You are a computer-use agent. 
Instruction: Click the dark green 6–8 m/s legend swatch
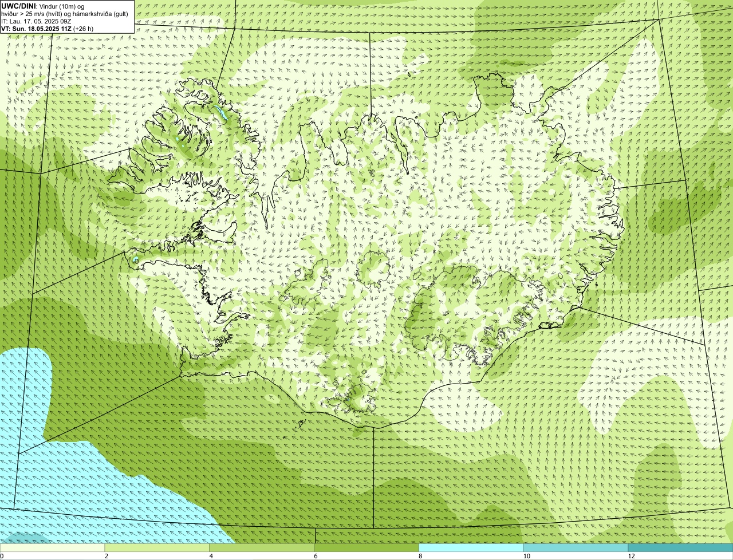click(366, 548)
